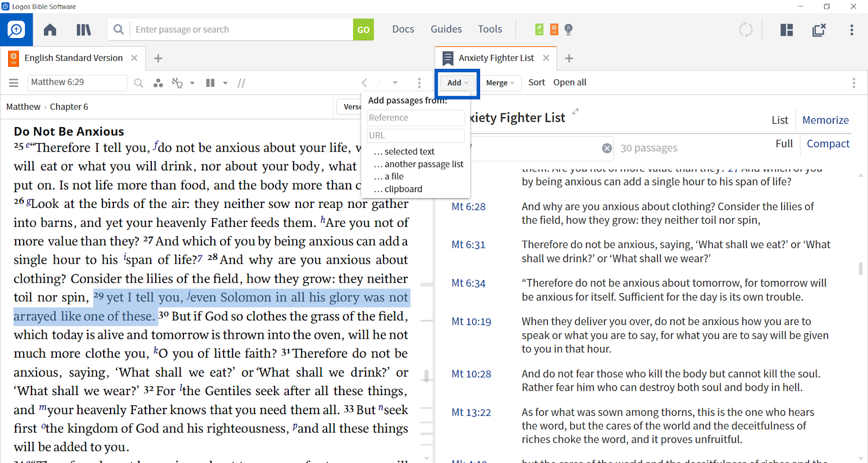Open the passage list panel kebab menu
This screenshot has height=463, width=868.
tap(853, 83)
